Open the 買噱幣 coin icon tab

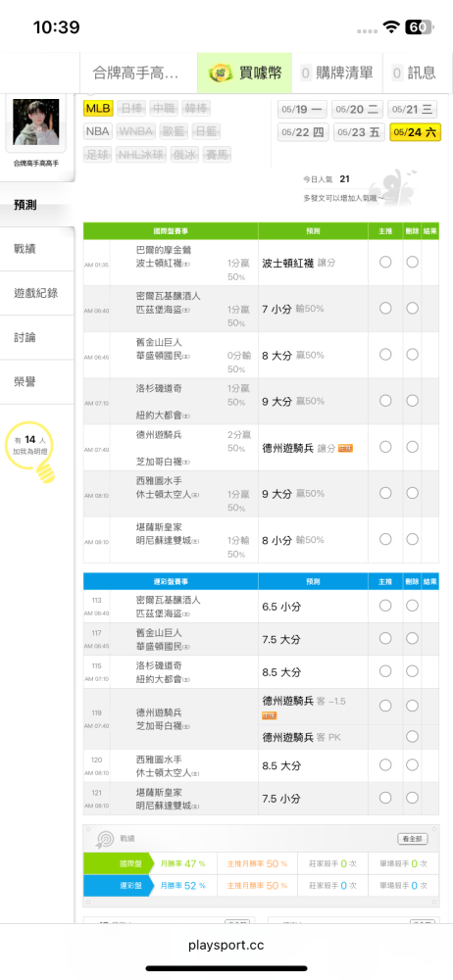pyautogui.click(x=222, y=73)
